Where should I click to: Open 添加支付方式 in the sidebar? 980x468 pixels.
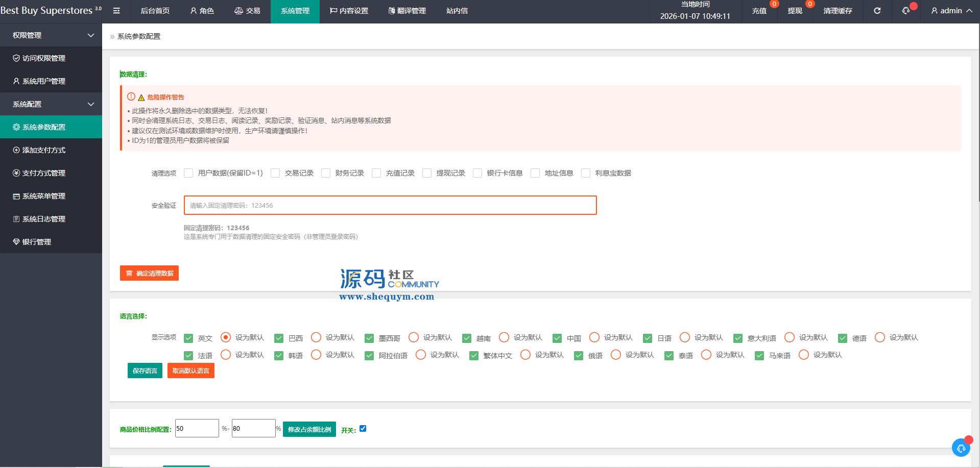click(x=44, y=150)
